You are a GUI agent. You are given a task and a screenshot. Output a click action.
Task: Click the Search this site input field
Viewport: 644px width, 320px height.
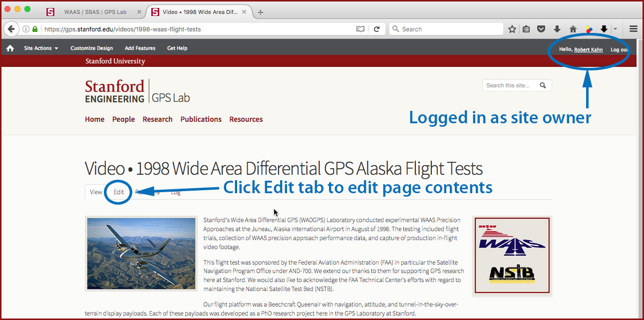tap(509, 85)
